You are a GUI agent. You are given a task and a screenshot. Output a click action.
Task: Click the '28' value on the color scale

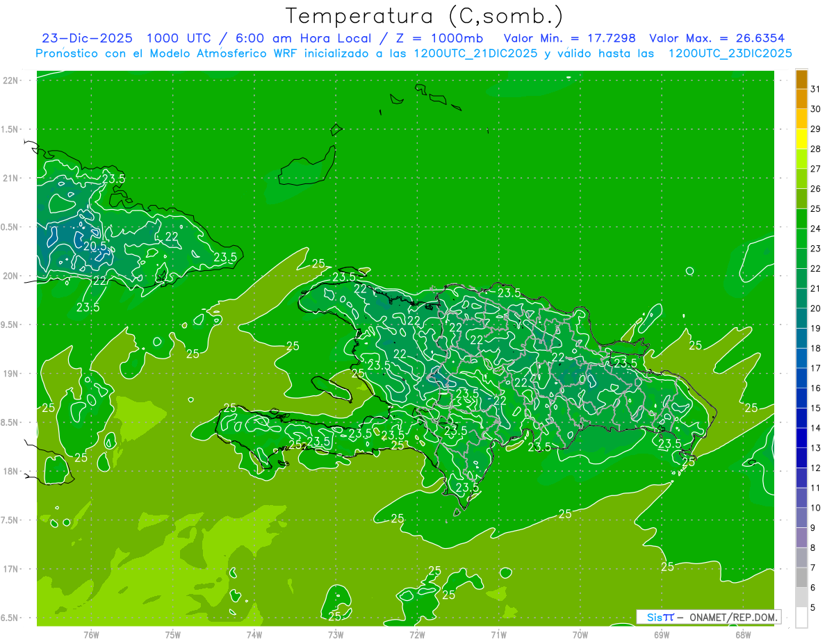(x=816, y=149)
